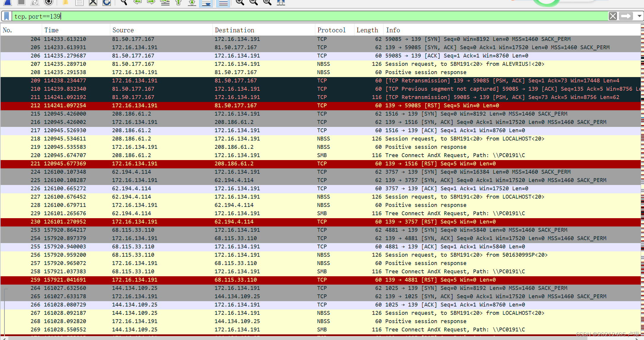Select packet 253 SYN from 68.115.33.110

click(x=320, y=230)
